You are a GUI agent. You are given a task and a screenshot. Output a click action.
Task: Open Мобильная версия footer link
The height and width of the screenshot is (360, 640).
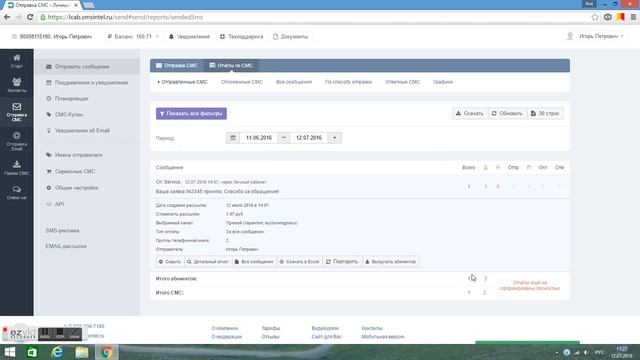click(x=382, y=337)
